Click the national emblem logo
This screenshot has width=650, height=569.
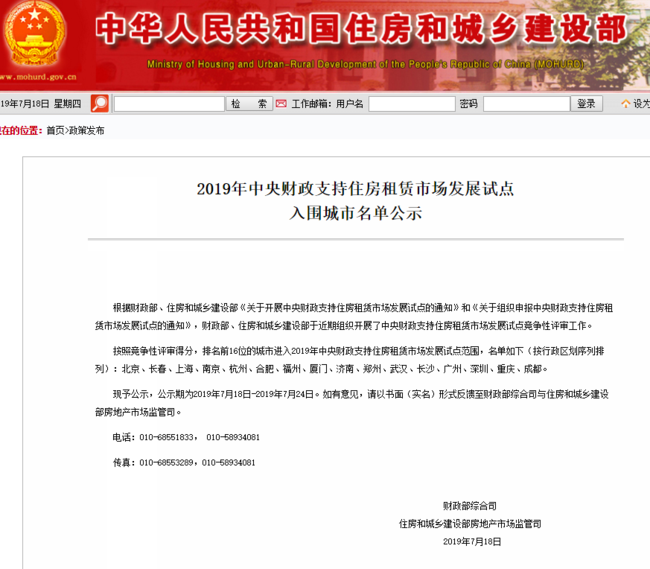[35, 35]
